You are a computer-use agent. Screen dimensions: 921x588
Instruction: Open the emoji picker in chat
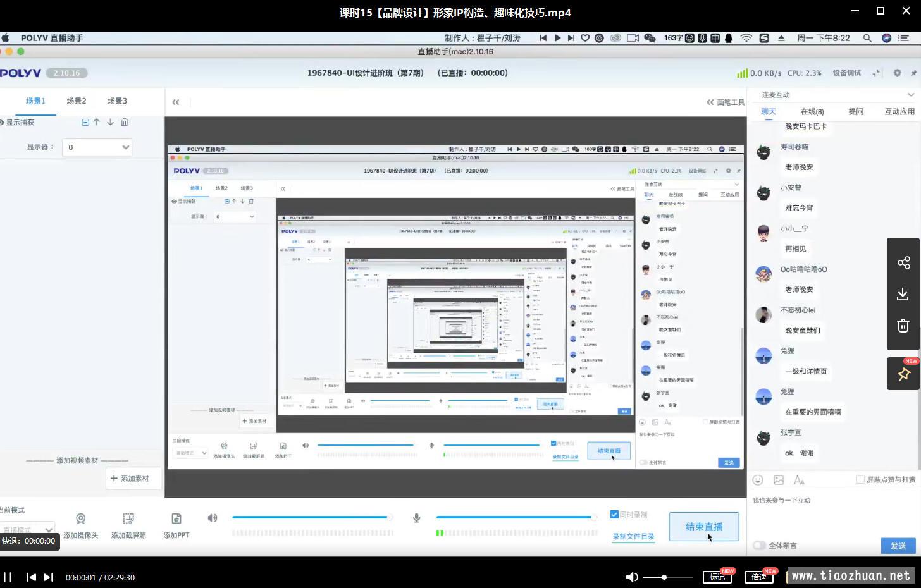(758, 481)
